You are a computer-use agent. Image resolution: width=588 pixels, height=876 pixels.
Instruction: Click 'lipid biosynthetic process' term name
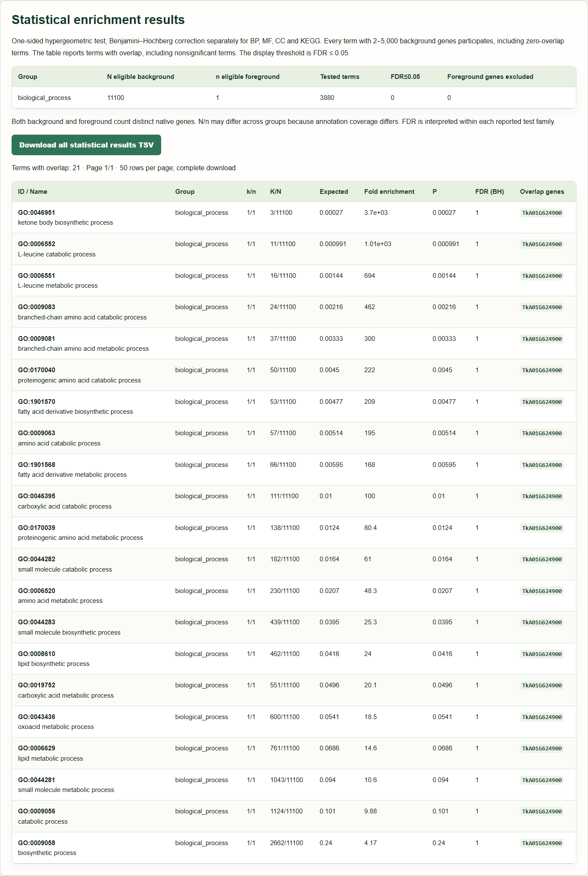pos(54,664)
